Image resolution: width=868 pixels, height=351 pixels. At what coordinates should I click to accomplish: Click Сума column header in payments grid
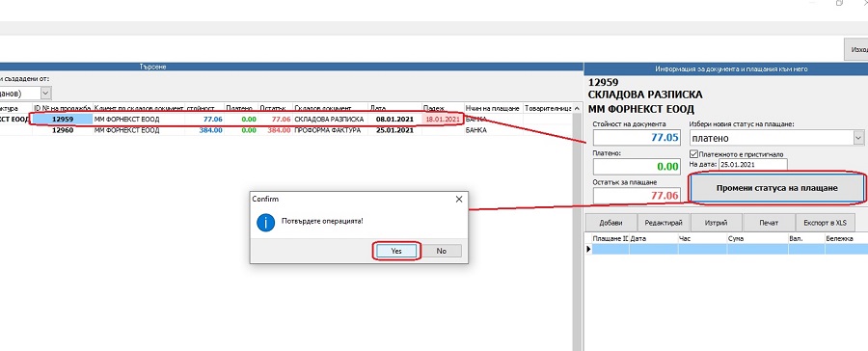tap(758, 238)
